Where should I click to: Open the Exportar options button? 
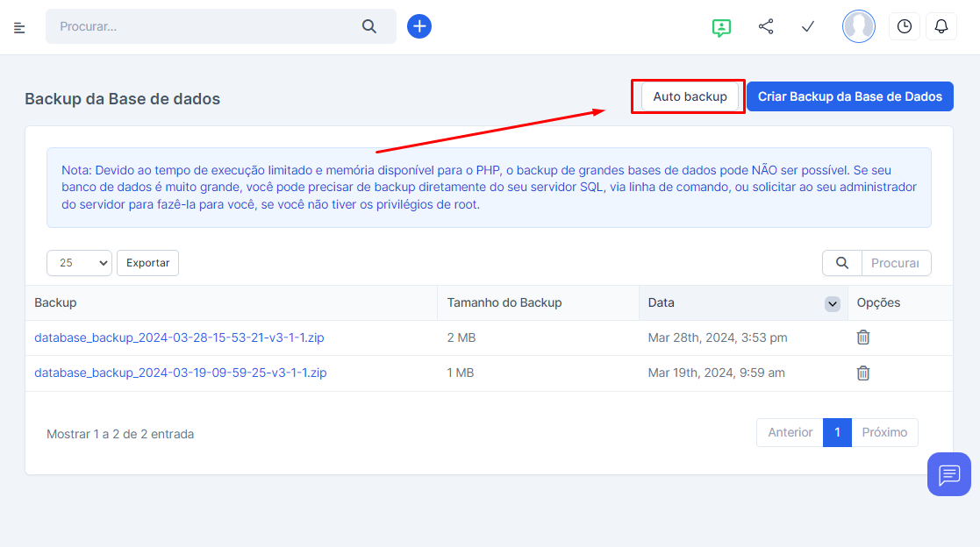tap(147, 263)
